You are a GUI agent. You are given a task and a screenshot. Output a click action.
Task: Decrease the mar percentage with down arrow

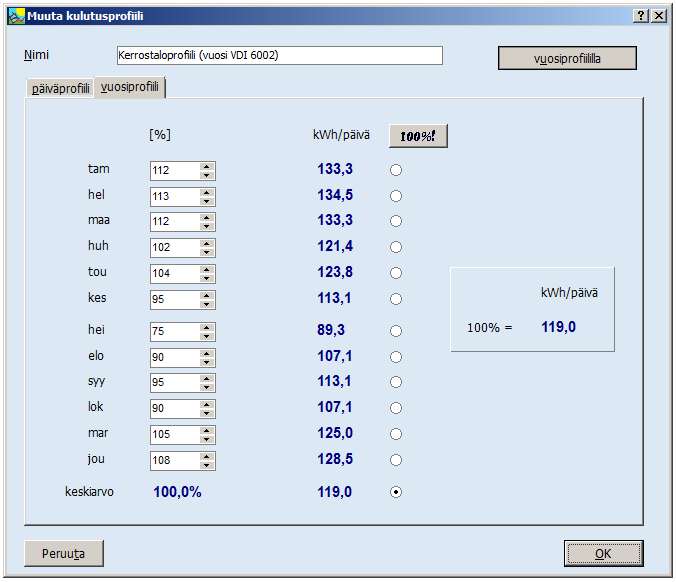[207, 439]
